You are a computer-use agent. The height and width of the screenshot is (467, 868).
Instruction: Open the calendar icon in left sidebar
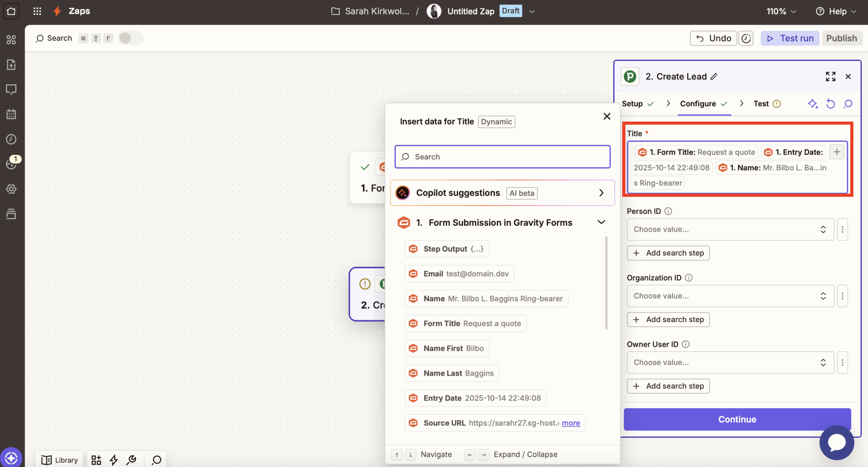11,114
